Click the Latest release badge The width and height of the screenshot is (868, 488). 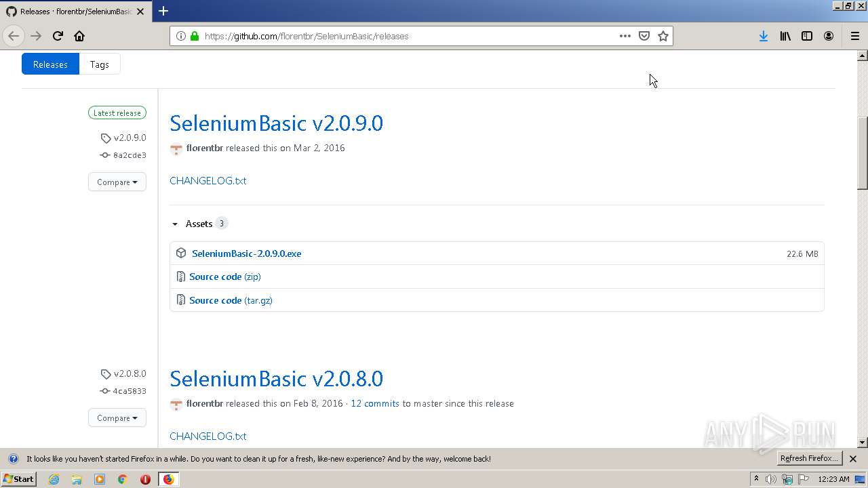[117, 113]
